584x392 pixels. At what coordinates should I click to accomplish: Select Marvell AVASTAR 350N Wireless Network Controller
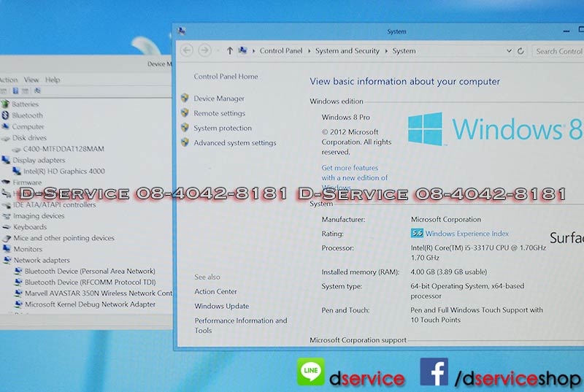pos(99,293)
